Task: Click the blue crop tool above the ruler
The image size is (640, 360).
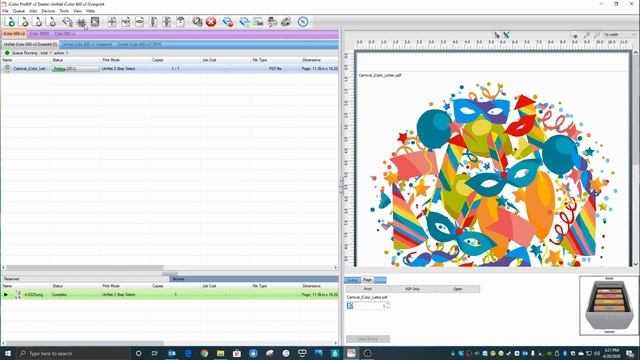Action: (x=506, y=35)
